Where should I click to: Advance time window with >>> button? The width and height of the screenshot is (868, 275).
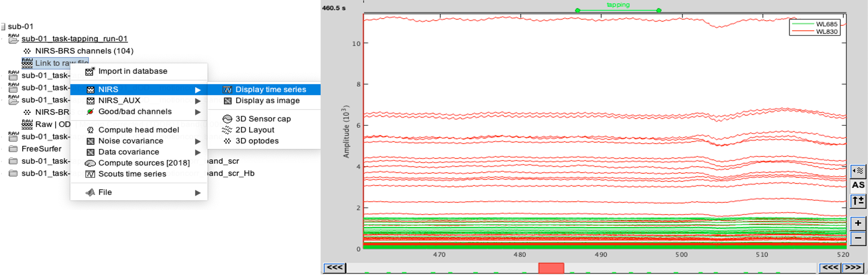[853, 268]
